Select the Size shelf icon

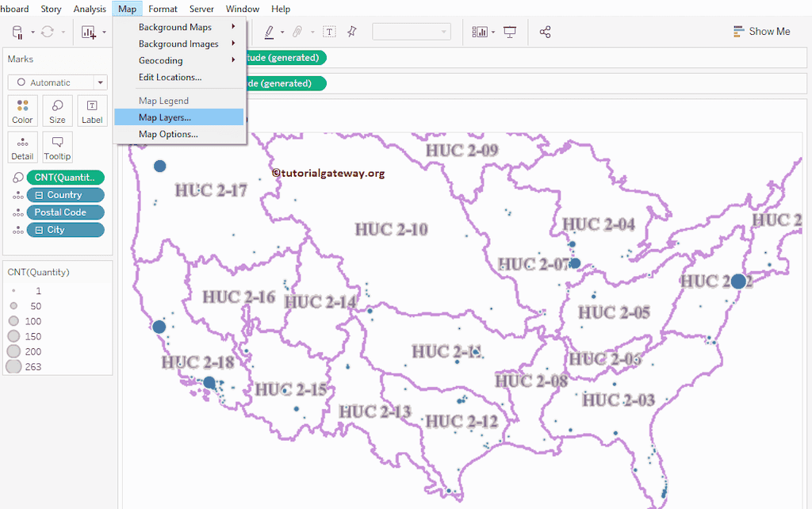57,110
